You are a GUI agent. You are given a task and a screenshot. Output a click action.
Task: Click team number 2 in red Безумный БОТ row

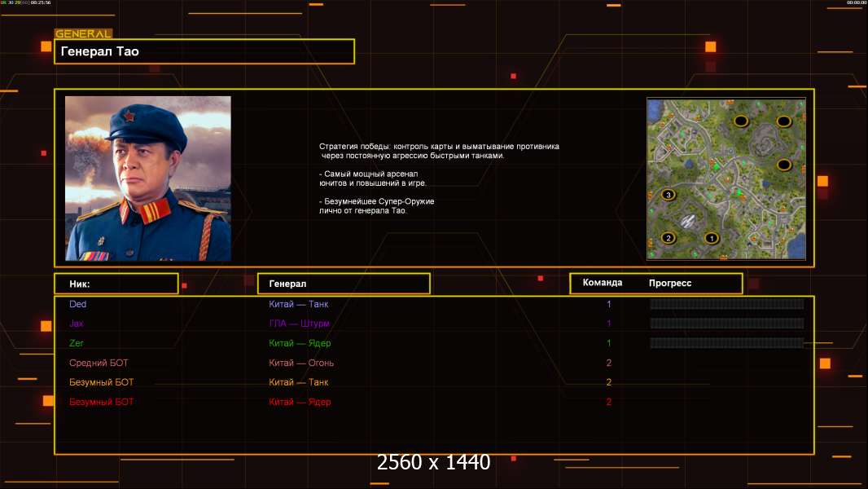pos(608,402)
